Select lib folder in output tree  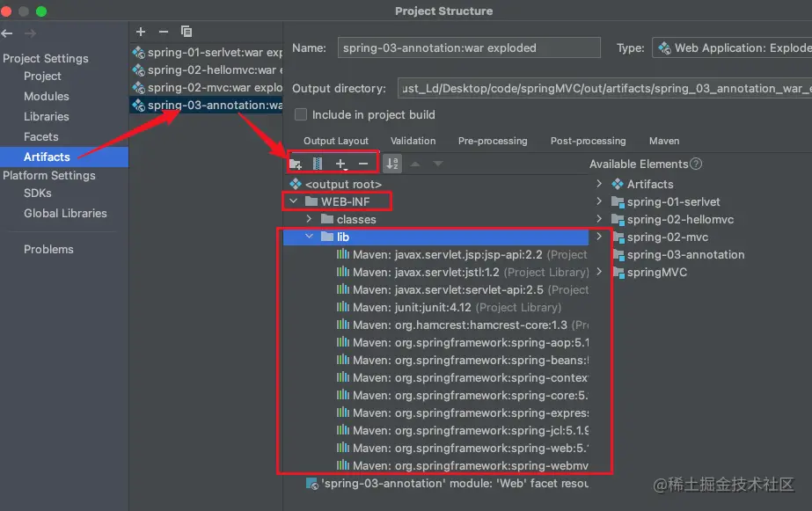[435, 237]
